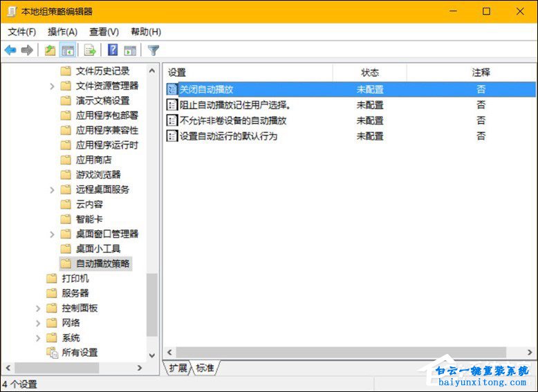The width and height of the screenshot is (538, 392).
Task: Click the settings list horizontal scrollbar thumb
Action: (x=341, y=352)
